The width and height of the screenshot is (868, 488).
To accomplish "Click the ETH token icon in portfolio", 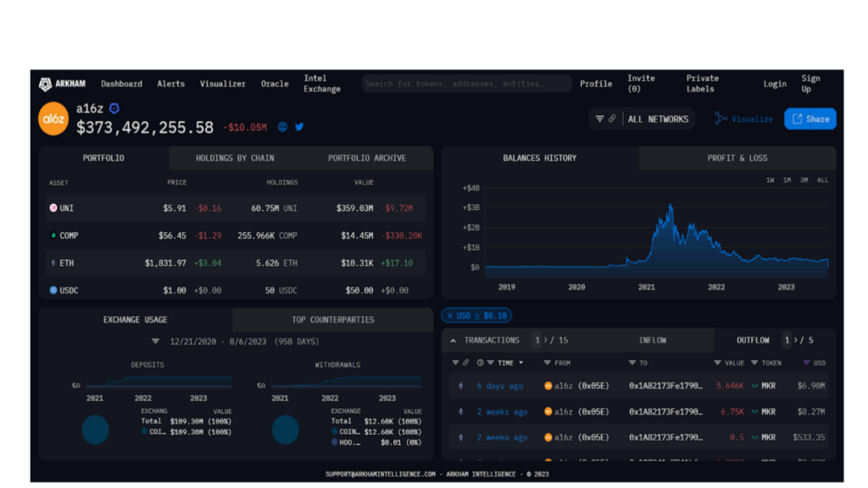I will click(x=53, y=263).
